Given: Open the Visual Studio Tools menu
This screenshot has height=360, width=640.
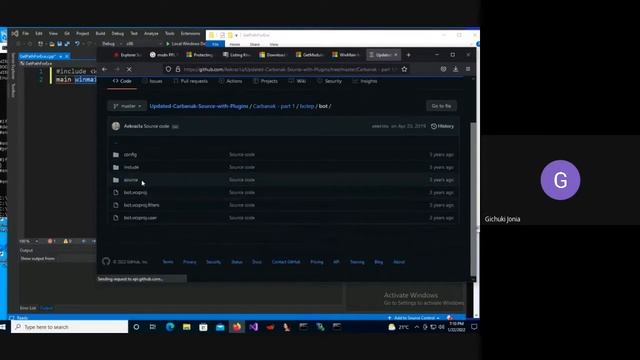Looking at the screenshot, I should click(x=169, y=33).
